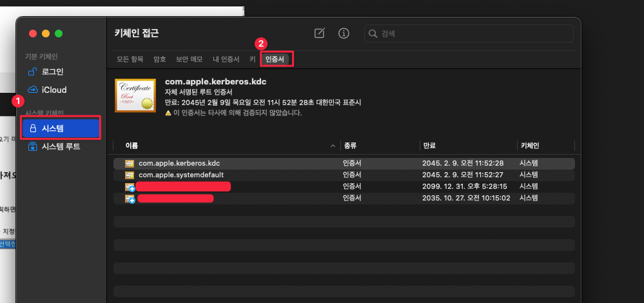Toggle the sort arrow in 이름 column
644x303 pixels.
[x=333, y=146]
